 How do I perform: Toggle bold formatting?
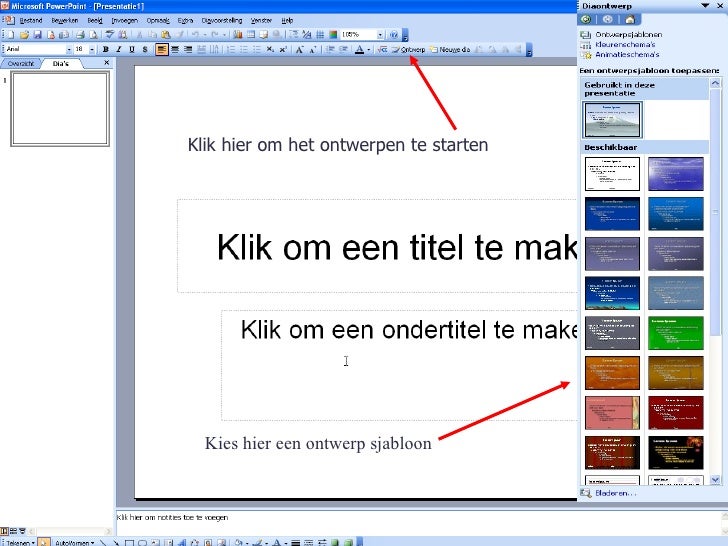click(105, 49)
